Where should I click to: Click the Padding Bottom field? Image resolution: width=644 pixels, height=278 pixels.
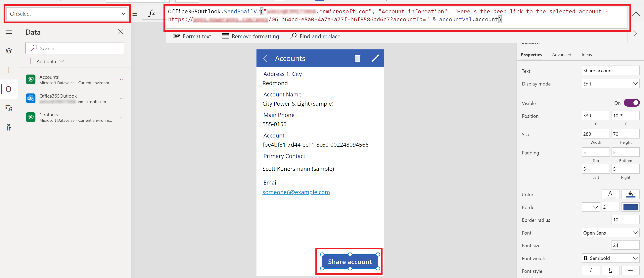tap(625, 152)
